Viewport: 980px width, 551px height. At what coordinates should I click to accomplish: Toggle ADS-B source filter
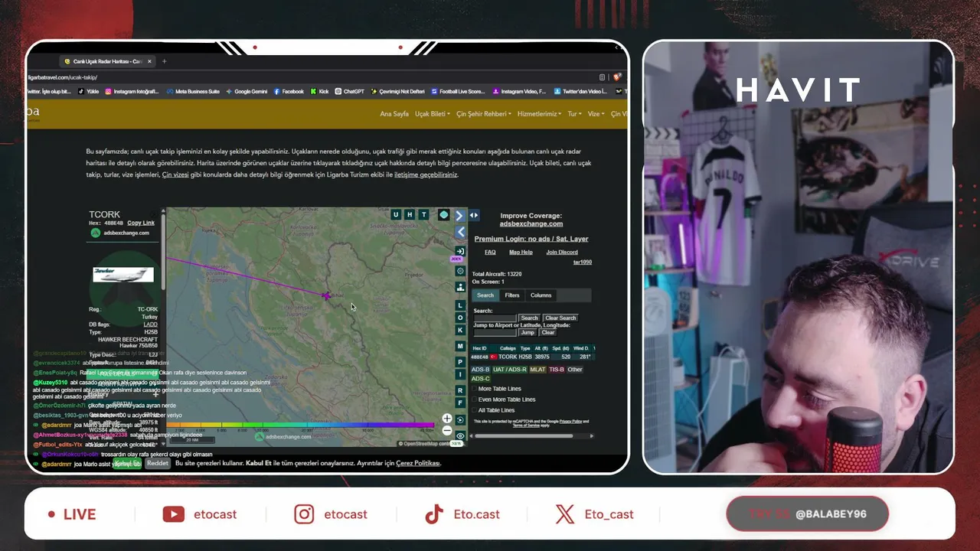click(x=480, y=370)
